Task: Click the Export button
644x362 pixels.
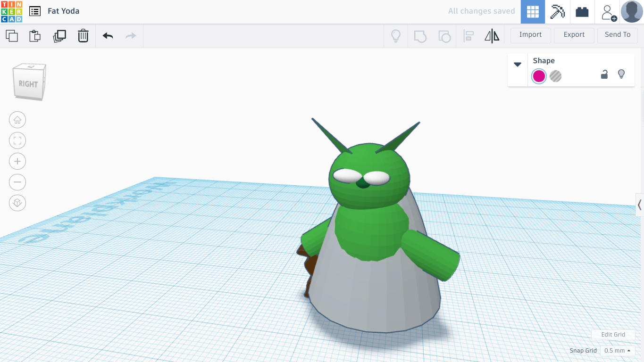Action: tap(574, 35)
